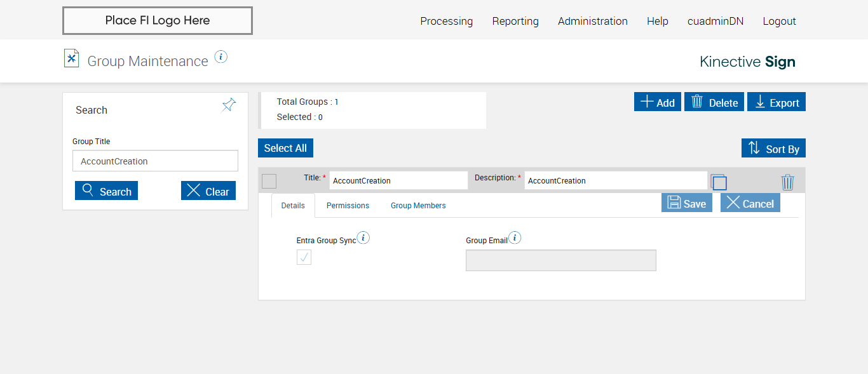Toggle the Entra Group Sync checkbox
Screen dimensions: 868x374
click(x=304, y=257)
